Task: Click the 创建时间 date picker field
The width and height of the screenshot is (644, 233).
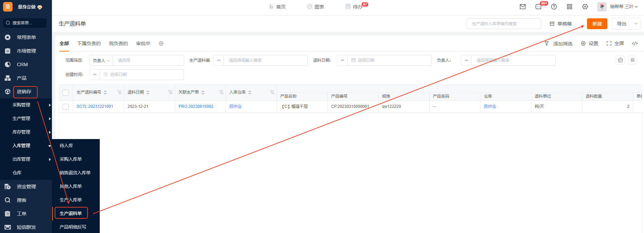Action: (142, 75)
